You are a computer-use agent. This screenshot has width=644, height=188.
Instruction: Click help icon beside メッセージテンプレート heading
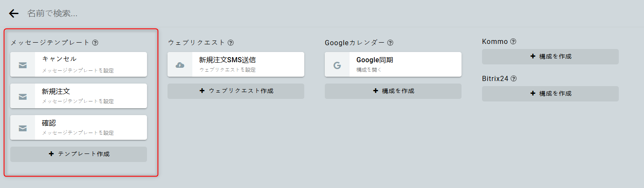[x=95, y=43]
